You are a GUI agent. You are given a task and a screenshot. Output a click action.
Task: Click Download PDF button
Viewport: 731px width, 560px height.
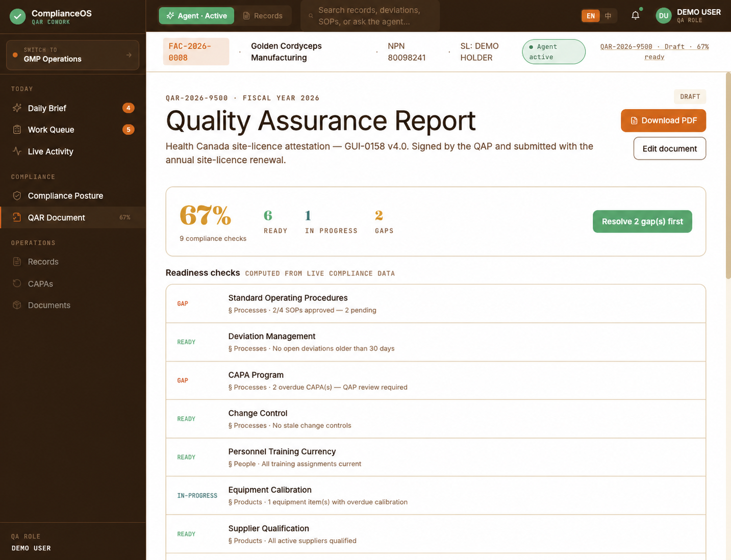[663, 120]
